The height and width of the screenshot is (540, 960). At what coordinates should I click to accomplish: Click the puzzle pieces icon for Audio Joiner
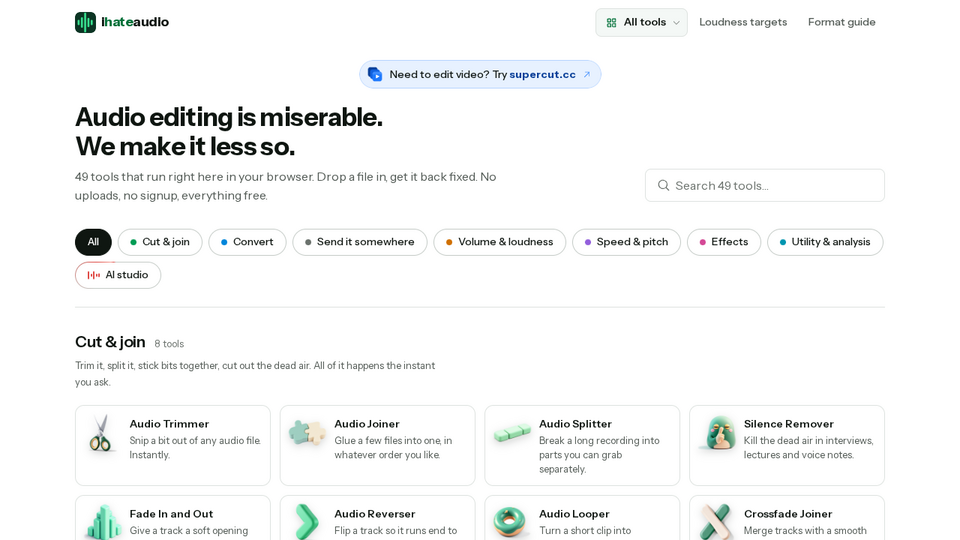point(307,432)
